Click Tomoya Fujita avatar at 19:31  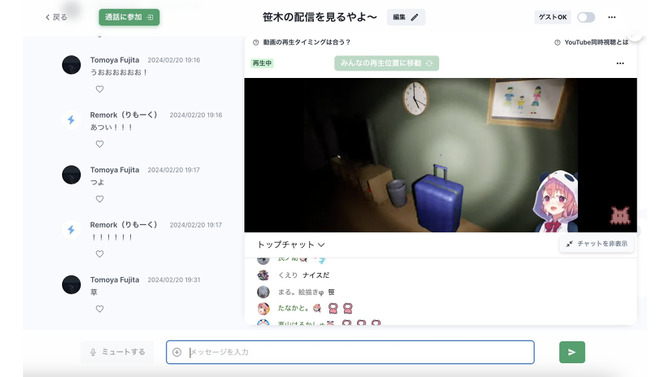[x=71, y=285]
